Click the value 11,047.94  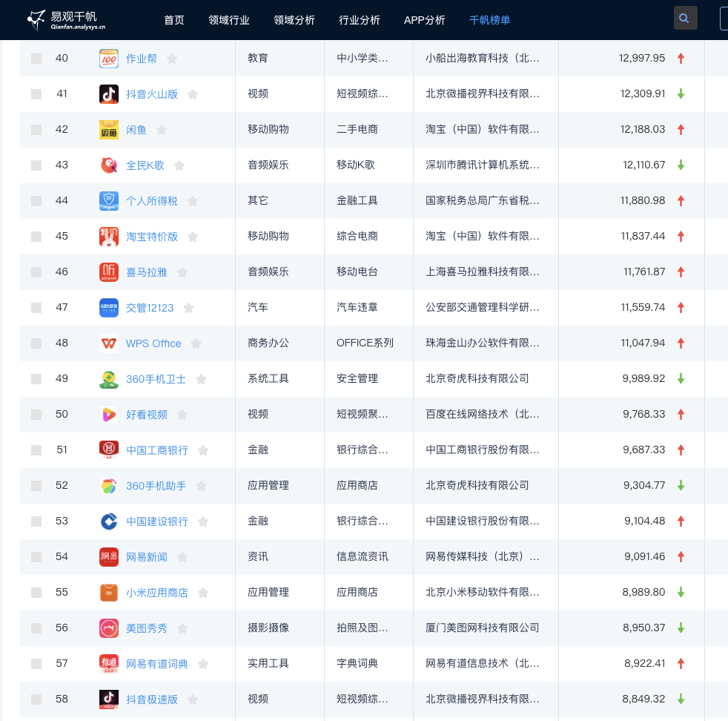click(x=643, y=343)
